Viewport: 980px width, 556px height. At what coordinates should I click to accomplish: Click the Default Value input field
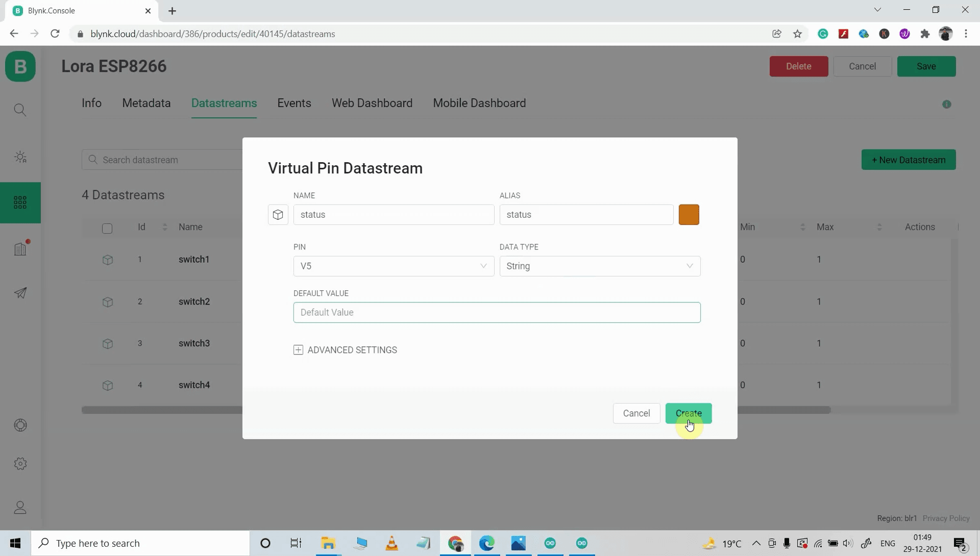497,312
